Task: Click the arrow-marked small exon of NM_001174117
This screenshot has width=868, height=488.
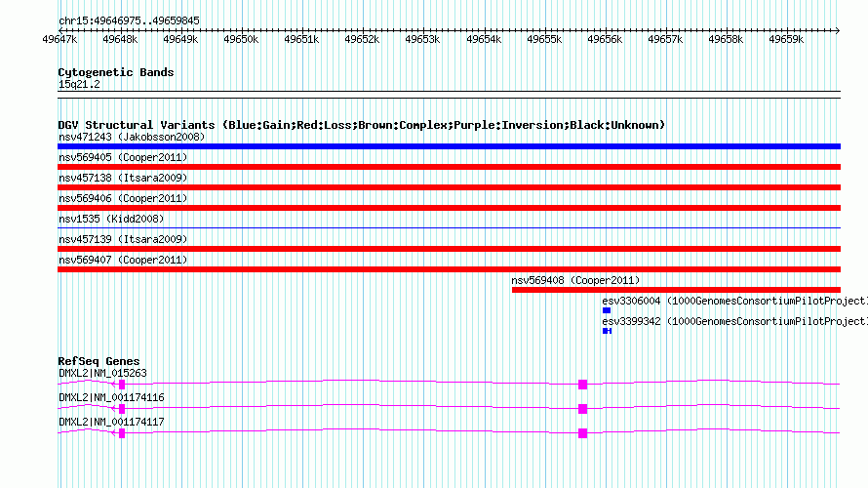Action: pyautogui.click(x=122, y=433)
